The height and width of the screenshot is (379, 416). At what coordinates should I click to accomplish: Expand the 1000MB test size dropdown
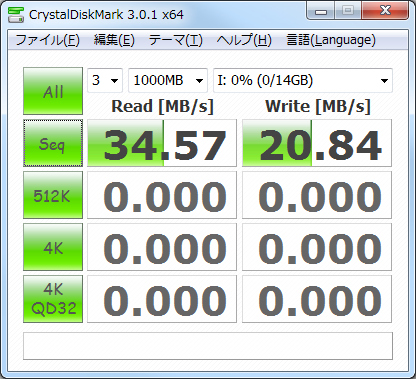(x=168, y=80)
